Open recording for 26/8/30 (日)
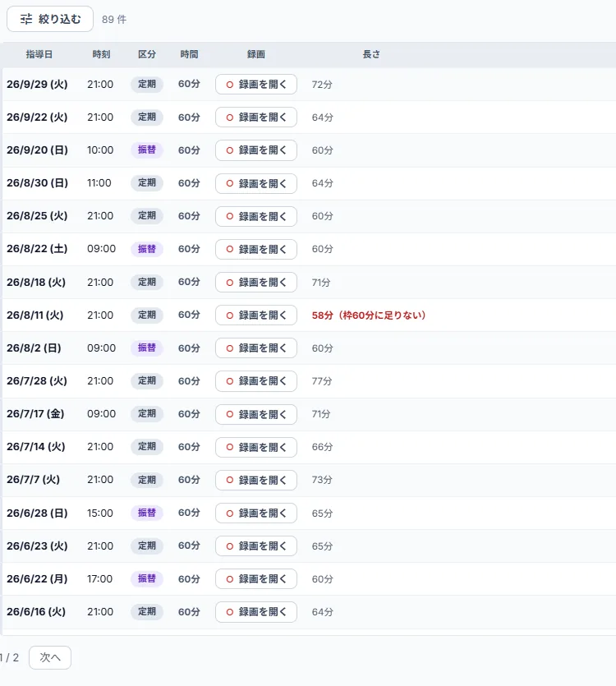This screenshot has width=616, height=686. [x=256, y=183]
